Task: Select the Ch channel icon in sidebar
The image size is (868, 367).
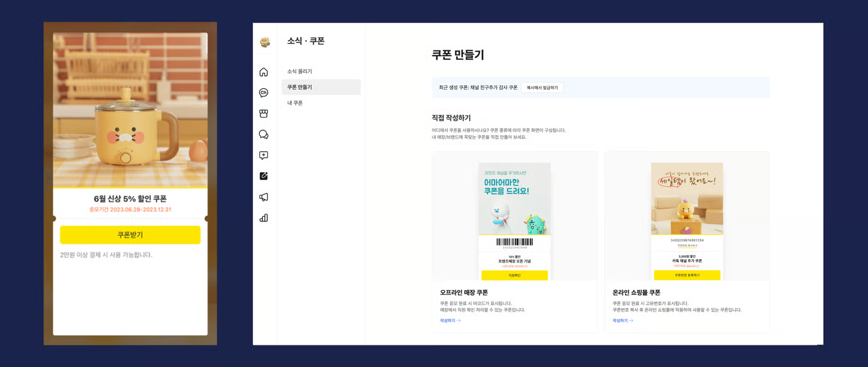Action: click(x=263, y=93)
